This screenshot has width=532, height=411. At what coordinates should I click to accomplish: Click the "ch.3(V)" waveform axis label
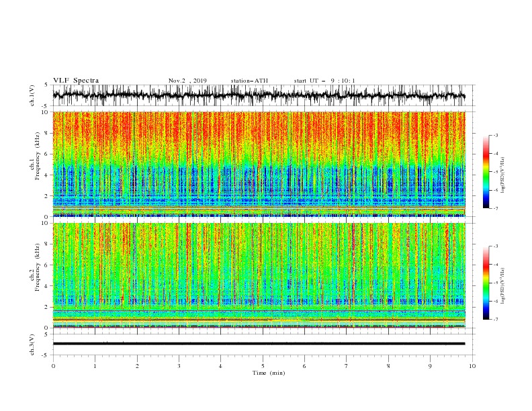pyautogui.click(x=32, y=345)
